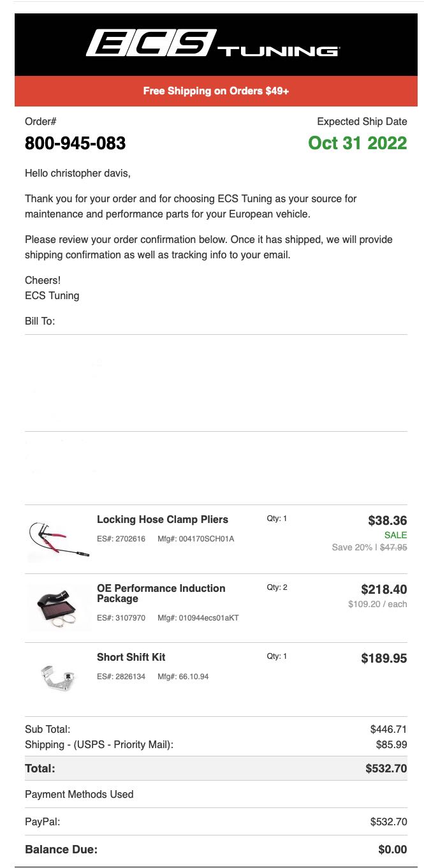Click order number 800-945-083
This screenshot has width=424, height=868.
pos(75,143)
